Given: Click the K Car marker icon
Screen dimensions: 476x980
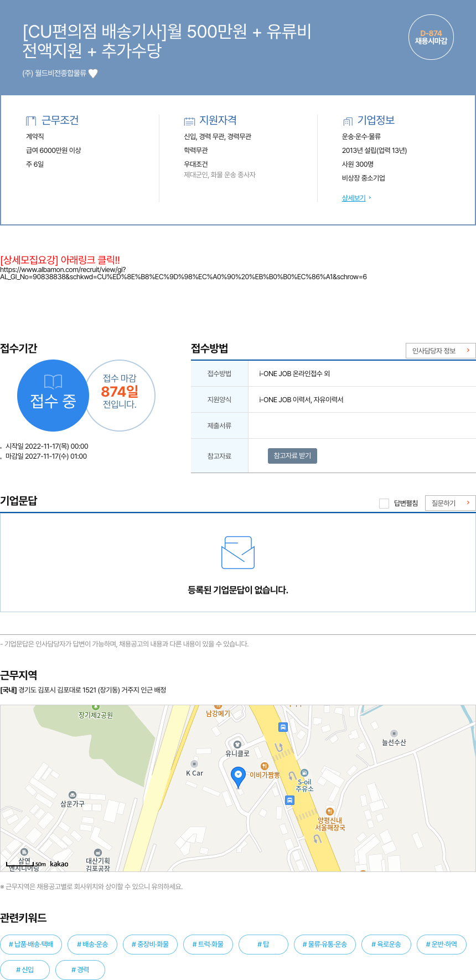Looking at the screenshot, I should pos(194,764).
